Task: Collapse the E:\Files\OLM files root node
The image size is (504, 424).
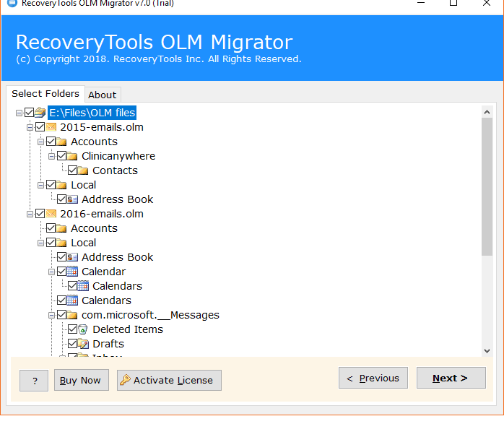Action: pos(19,113)
